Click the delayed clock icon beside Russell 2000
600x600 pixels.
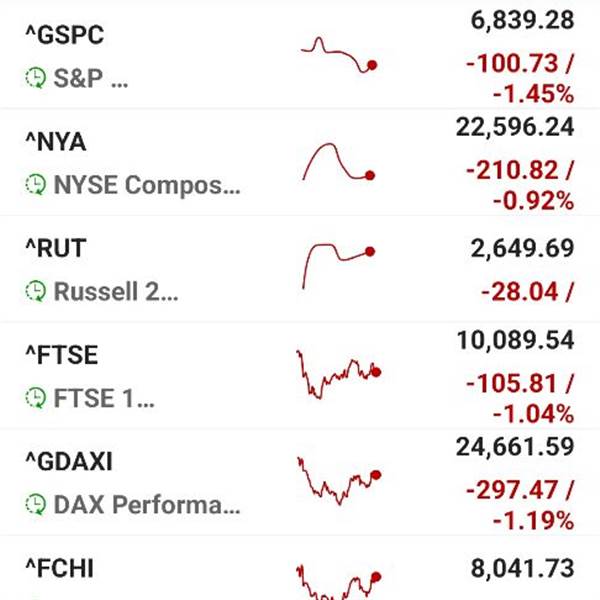coord(36,291)
